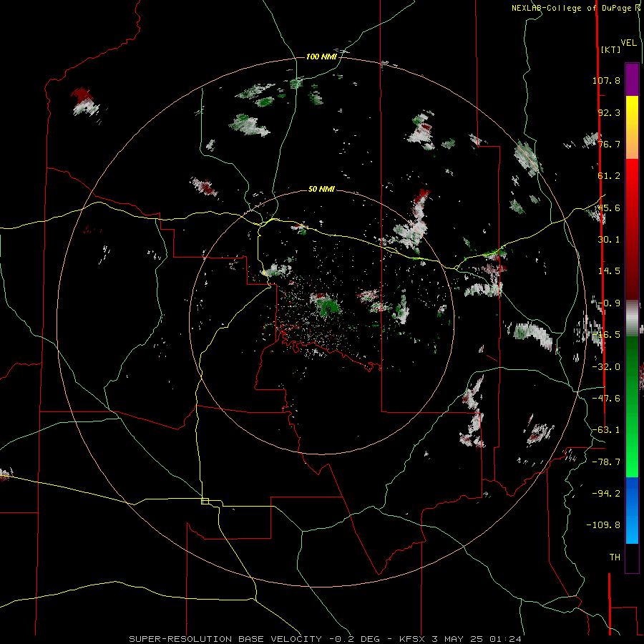644x644 pixels.
Task: Pick the purple segment of the velocity scale
Action: coord(632,79)
